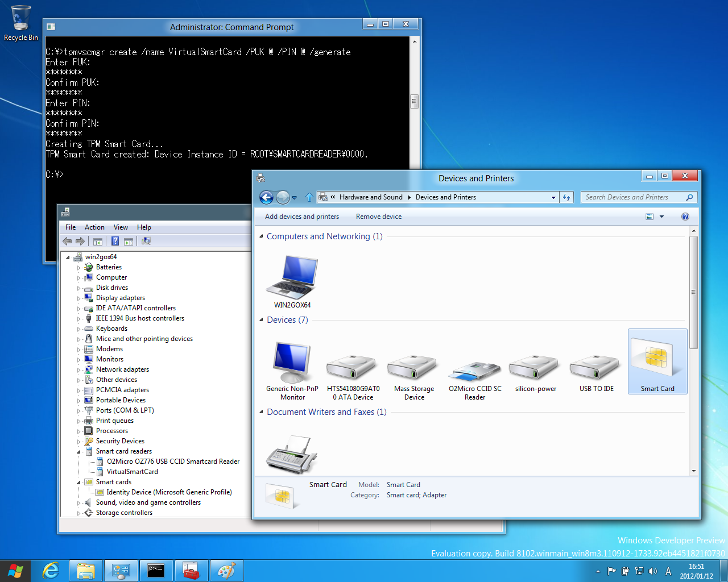The image size is (728, 582).
Task: Open the address bar history dropdown
Action: (x=553, y=197)
